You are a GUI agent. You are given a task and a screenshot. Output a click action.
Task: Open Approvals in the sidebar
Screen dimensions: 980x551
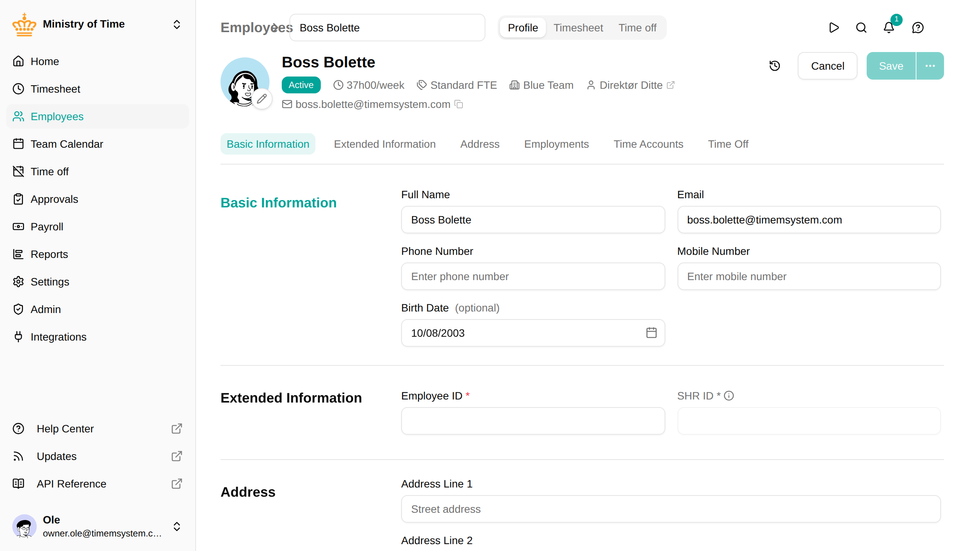pyautogui.click(x=98, y=199)
